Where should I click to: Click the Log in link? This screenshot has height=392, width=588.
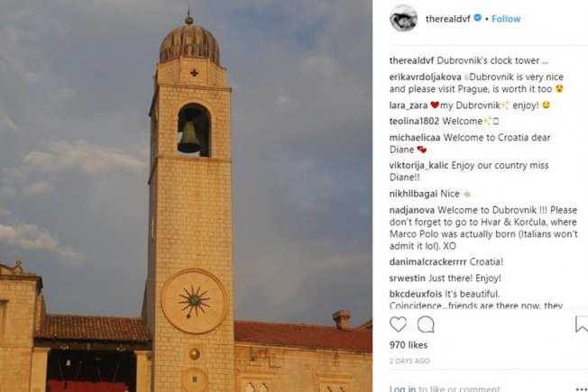pyautogui.click(x=402, y=388)
